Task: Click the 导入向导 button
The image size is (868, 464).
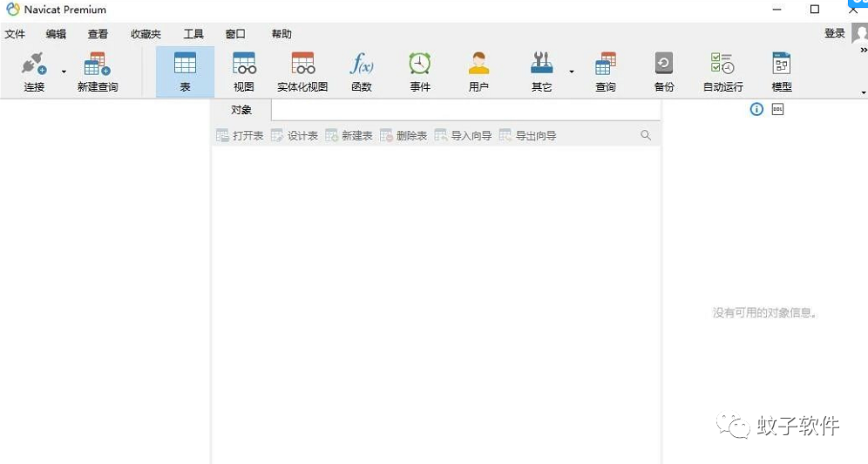Action: click(x=464, y=136)
